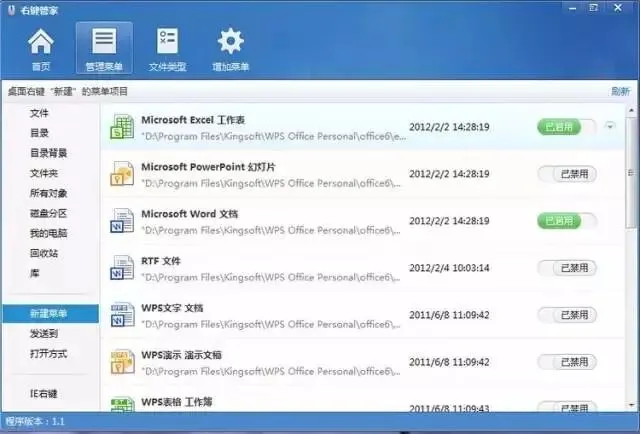This screenshot has height=434, width=640.
Task: Click the Microsoft Word 文档 title text
Action: click(x=190, y=214)
